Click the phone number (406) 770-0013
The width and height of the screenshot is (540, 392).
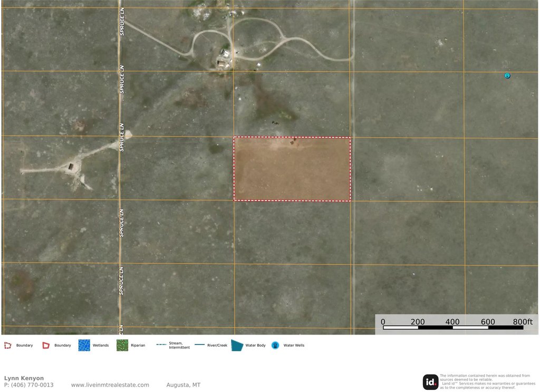28,385
